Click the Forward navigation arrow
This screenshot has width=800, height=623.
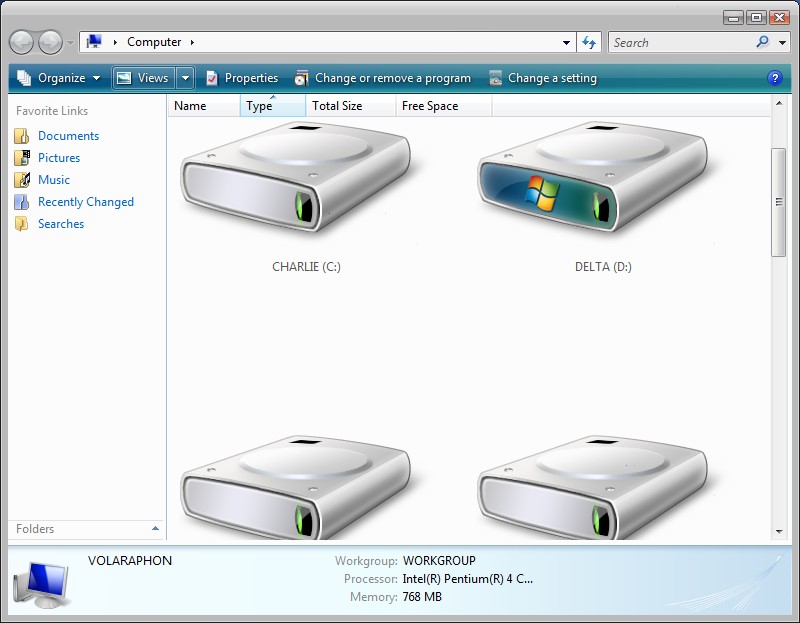(50, 42)
